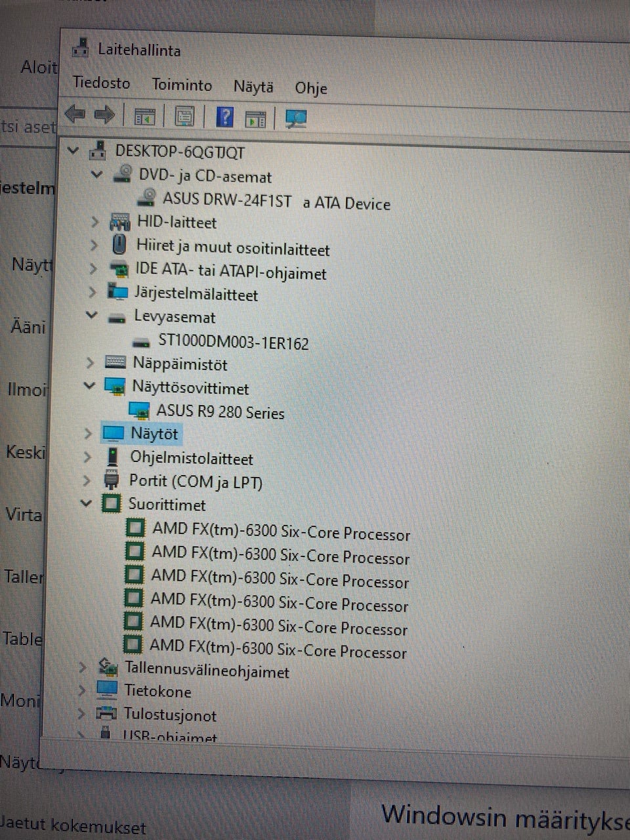Expand IDE ATA- tai ATAPI-ohjaimet
Screen dimensions: 630x840
click(x=93, y=268)
